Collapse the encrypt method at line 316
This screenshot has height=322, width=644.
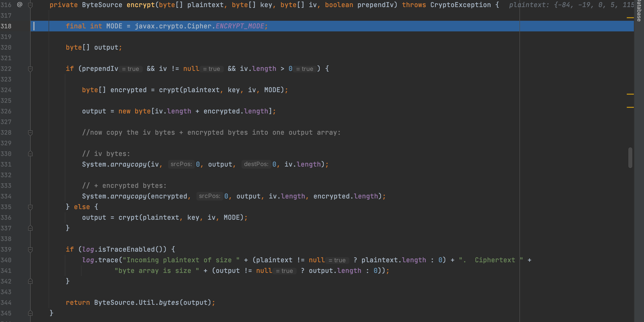30,5
